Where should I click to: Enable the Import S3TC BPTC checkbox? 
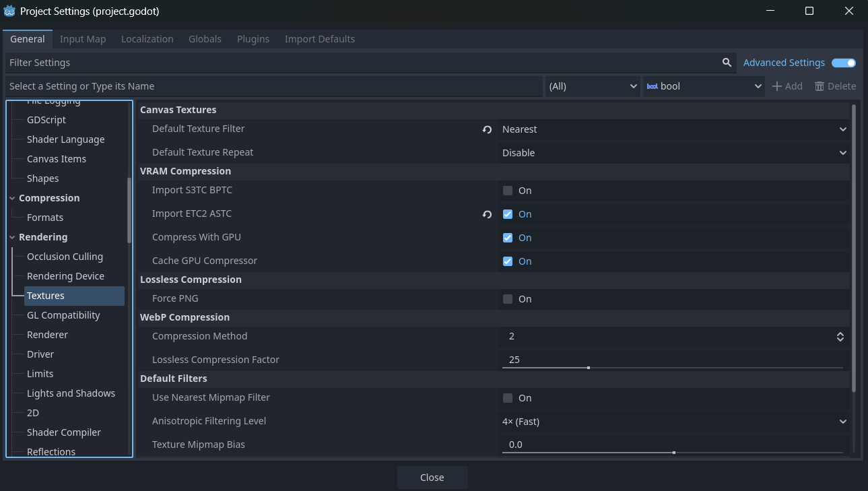pyautogui.click(x=508, y=191)
